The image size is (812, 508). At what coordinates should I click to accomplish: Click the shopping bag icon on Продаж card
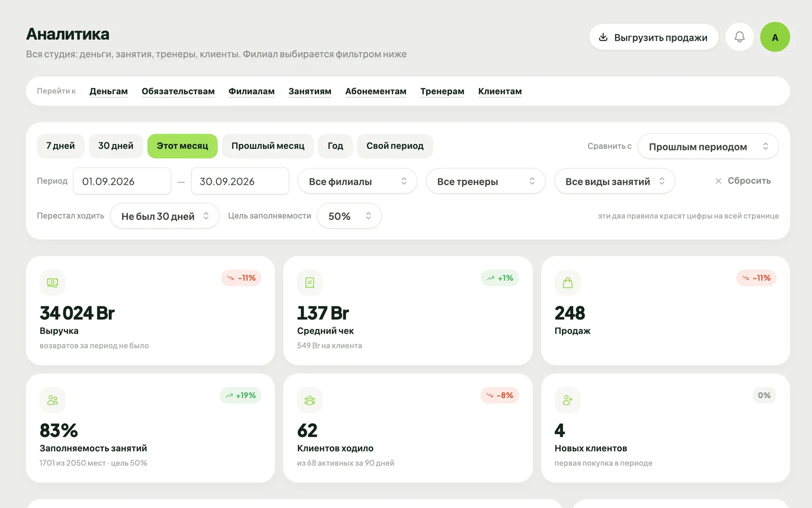point(567,282)
